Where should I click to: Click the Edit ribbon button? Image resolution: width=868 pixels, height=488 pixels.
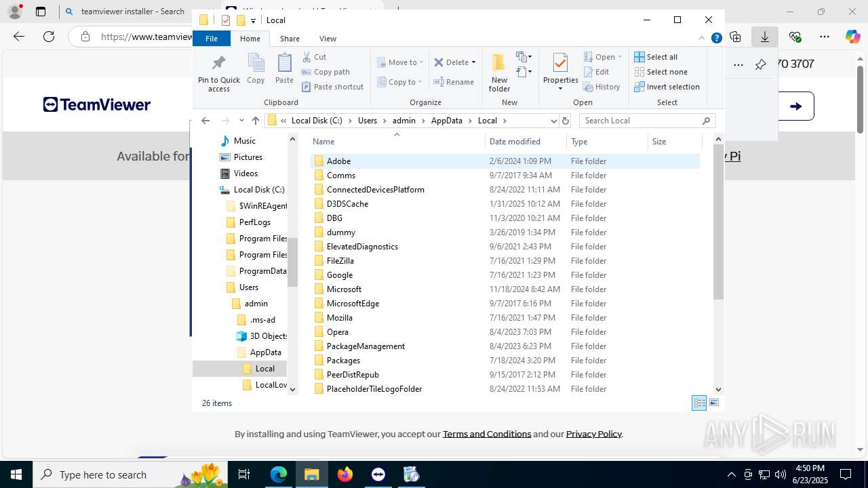click(596, 72)
